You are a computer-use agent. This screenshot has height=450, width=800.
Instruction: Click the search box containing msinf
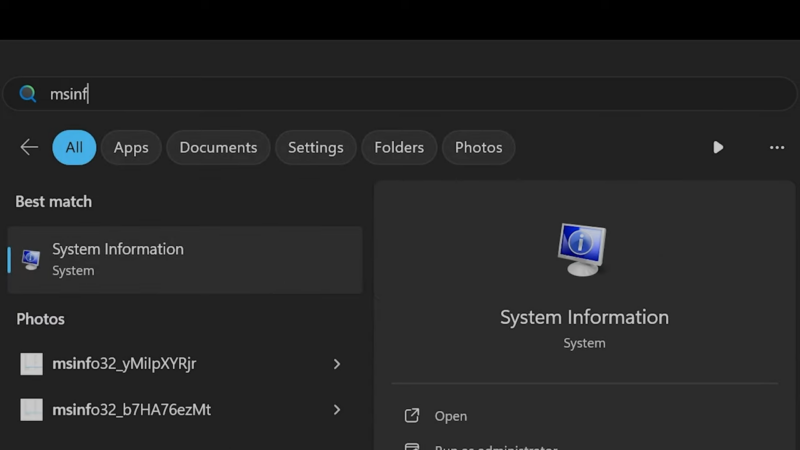coord(400,94)
